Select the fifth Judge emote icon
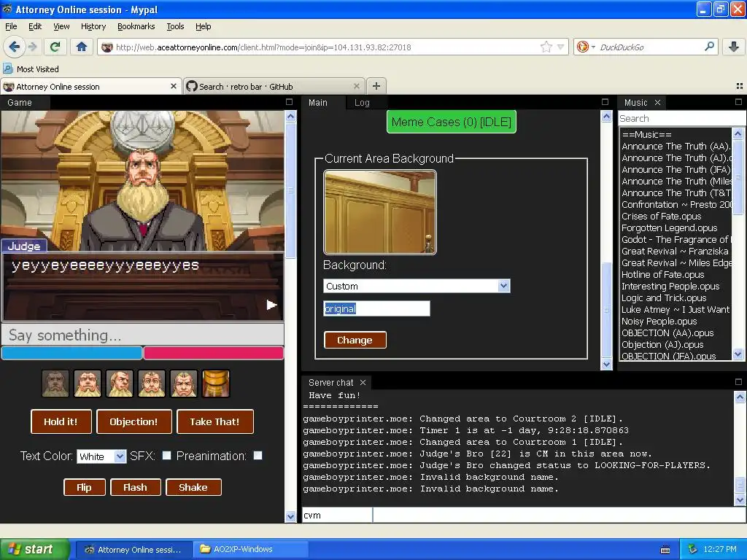 point(184,384)
